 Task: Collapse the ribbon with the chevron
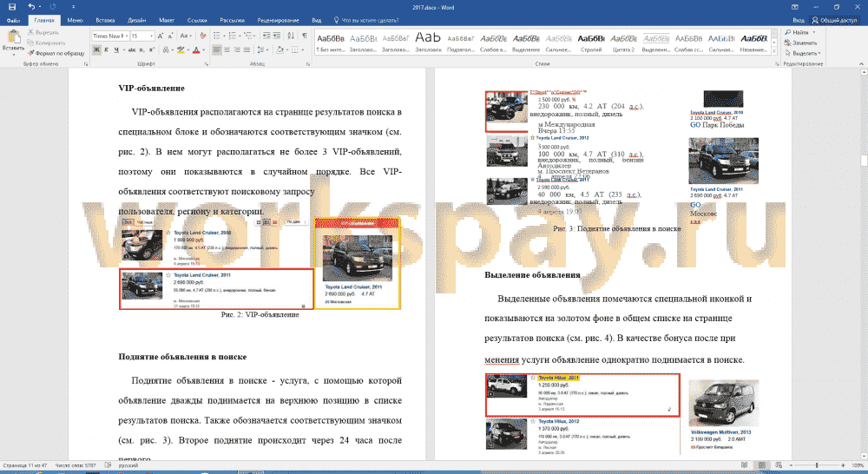tap(861, 64)
